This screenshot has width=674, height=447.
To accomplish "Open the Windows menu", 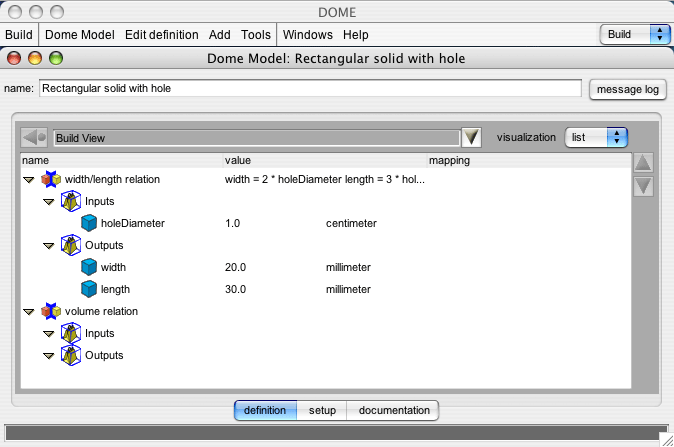I will [x=307, y=34].
